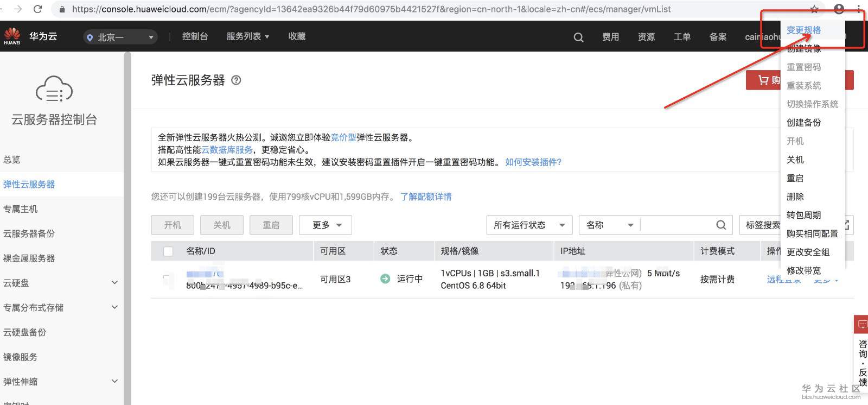Viewport: 868px width, 405px height.
Task: Open 资源 in the top navigation
Action: pos(646,37)
